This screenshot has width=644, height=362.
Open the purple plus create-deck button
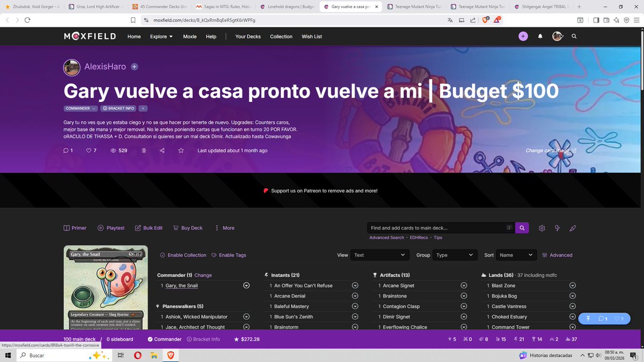[x=523, y=36]
